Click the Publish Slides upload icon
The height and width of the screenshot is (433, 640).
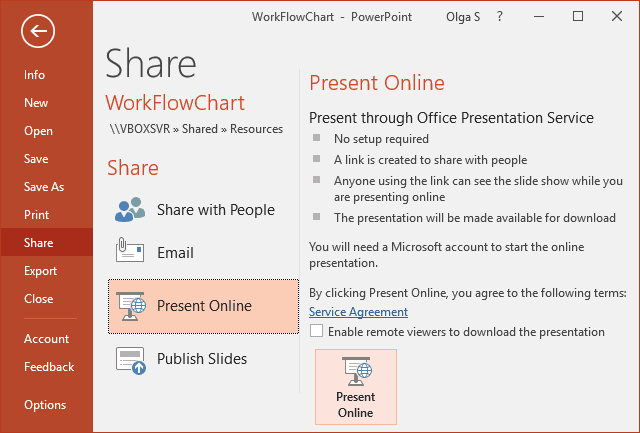pyautogui.click(x=131, y=360)
